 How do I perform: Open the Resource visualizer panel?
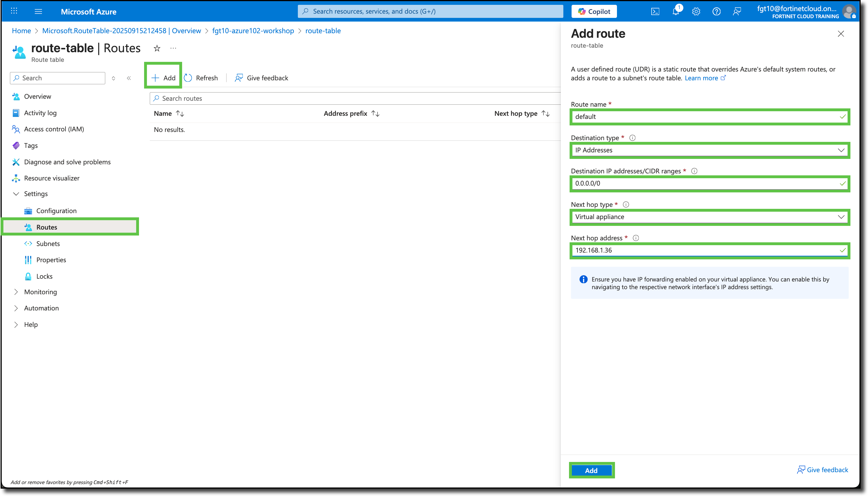[x=52, y=178]
